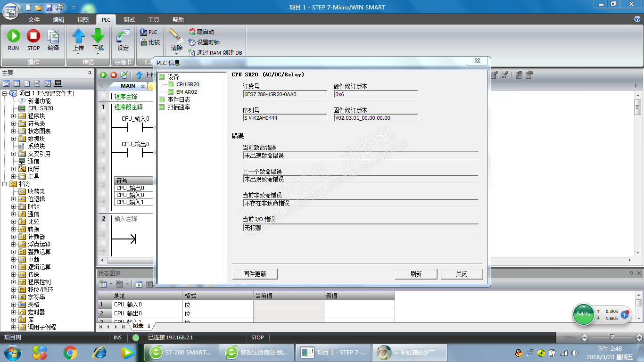Expand the 交叉引用 tree node
Image resolution: width=644 pixels, height=362 pixels.
13,154
